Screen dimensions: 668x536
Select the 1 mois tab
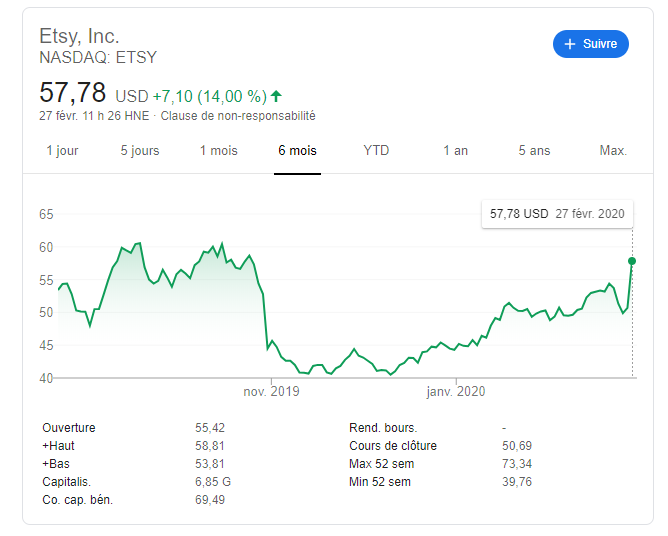pos(219,150)
